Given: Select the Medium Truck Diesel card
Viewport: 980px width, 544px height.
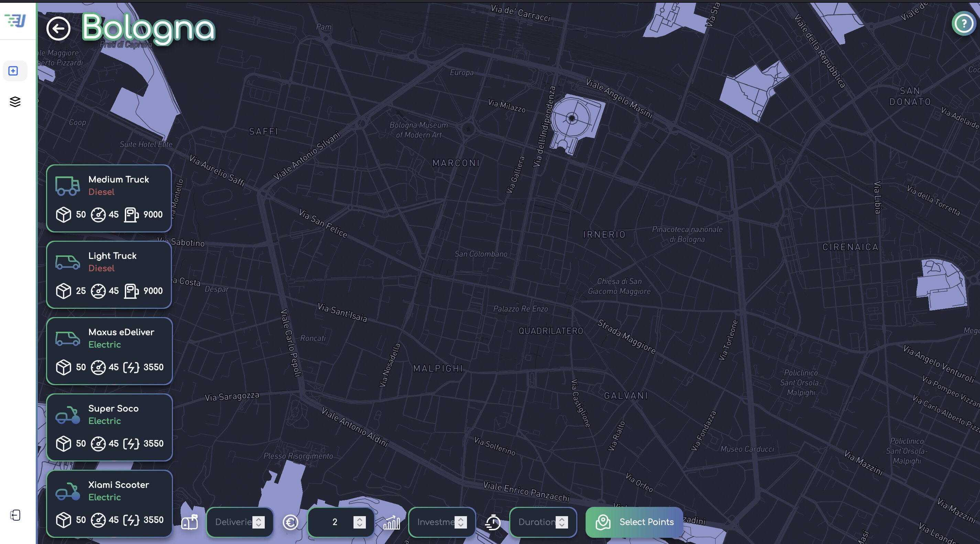Looking at the screenshot, I should pyautogui.click(x=109, y=198).
